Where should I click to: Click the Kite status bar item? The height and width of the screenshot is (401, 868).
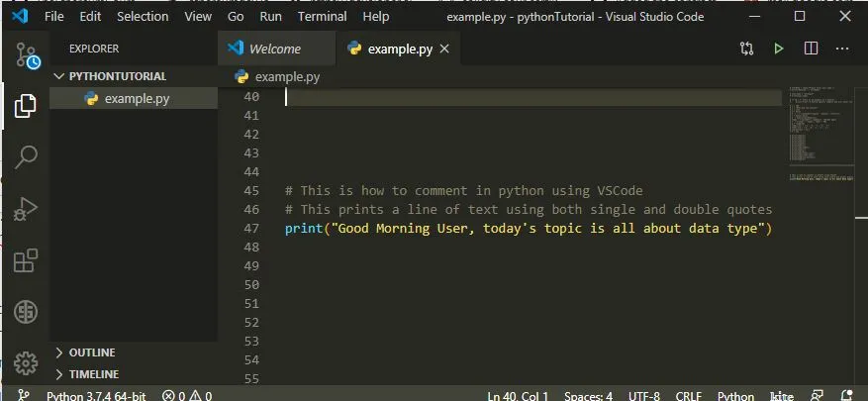782,396
